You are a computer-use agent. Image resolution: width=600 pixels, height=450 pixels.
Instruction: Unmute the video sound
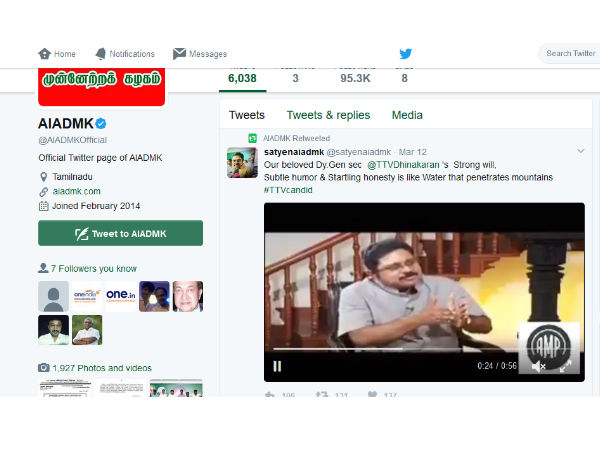(538, 366)
